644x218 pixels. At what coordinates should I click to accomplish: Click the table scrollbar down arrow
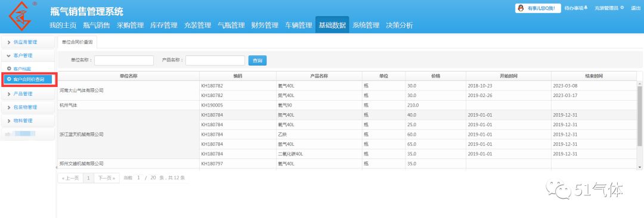click(640, 167)
